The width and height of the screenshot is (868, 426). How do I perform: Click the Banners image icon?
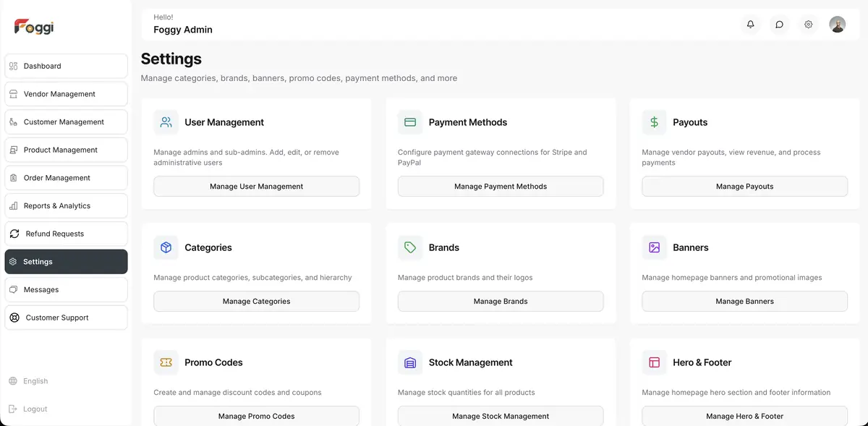[654, 247]
